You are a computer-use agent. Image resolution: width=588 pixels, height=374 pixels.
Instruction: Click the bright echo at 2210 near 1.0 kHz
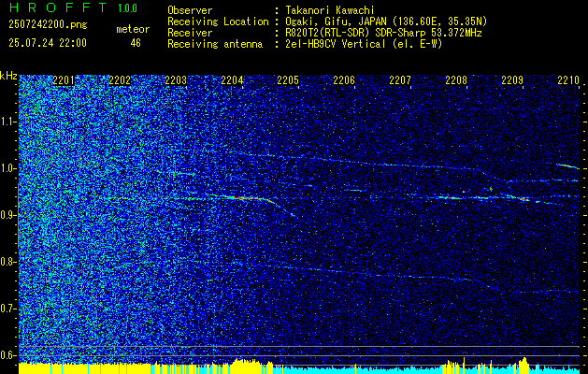click(567, 165)
